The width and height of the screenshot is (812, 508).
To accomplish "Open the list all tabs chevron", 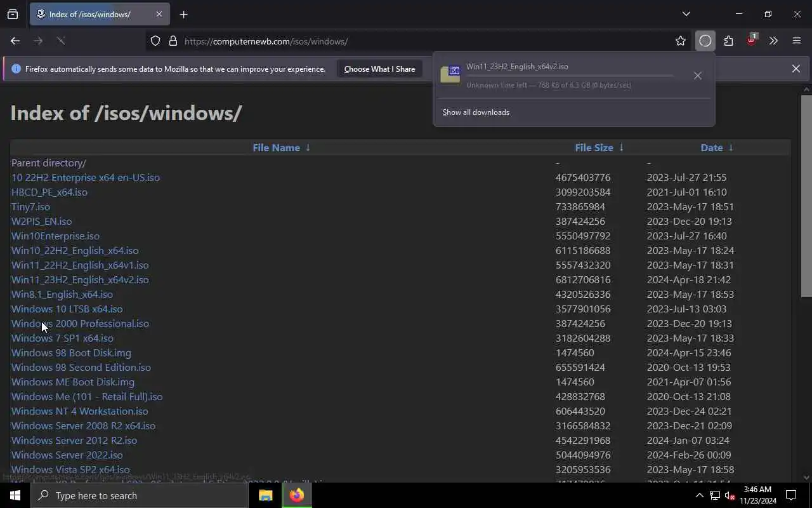I will pyautogui.click(x=686, y=14).
